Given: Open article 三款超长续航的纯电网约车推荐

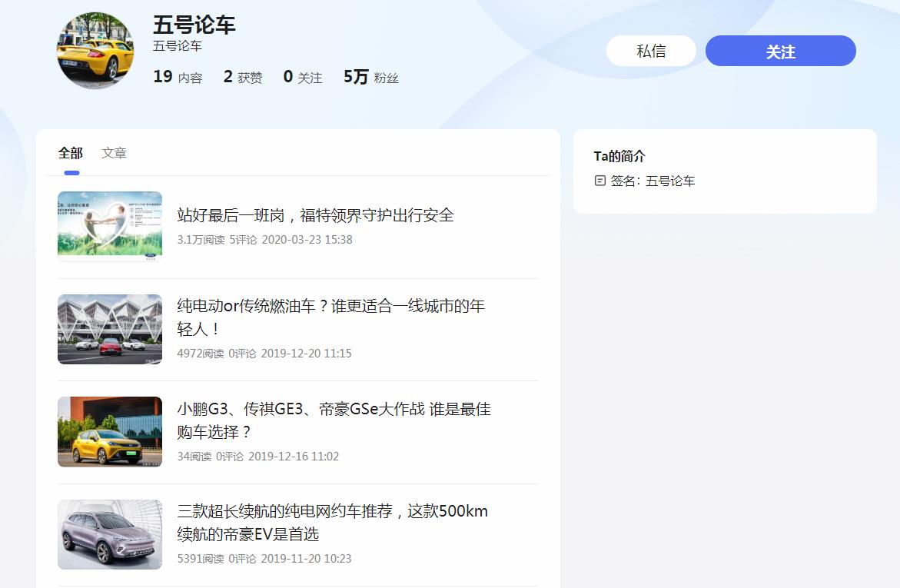Looking at the screenshot, I should coord(332,523).
